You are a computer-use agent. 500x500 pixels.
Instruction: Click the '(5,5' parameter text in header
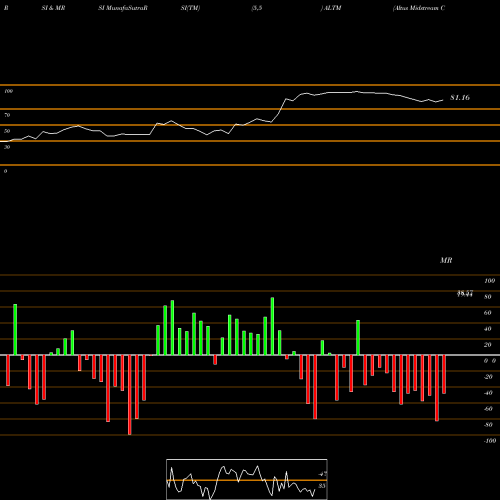click(x=257, y=8)
